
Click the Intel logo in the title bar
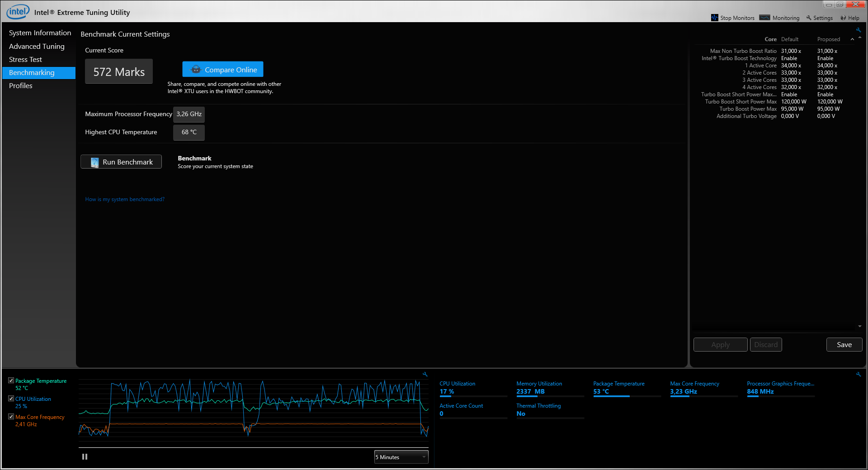click(18, 11)
